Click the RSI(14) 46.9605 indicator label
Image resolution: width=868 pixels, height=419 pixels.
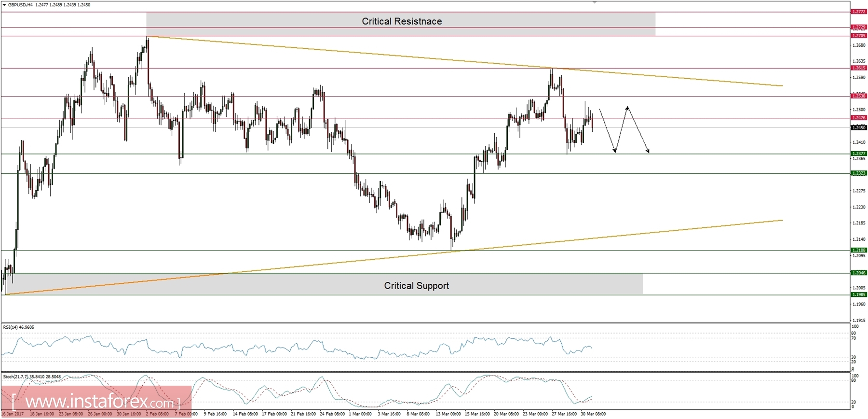tap(19, 327)
